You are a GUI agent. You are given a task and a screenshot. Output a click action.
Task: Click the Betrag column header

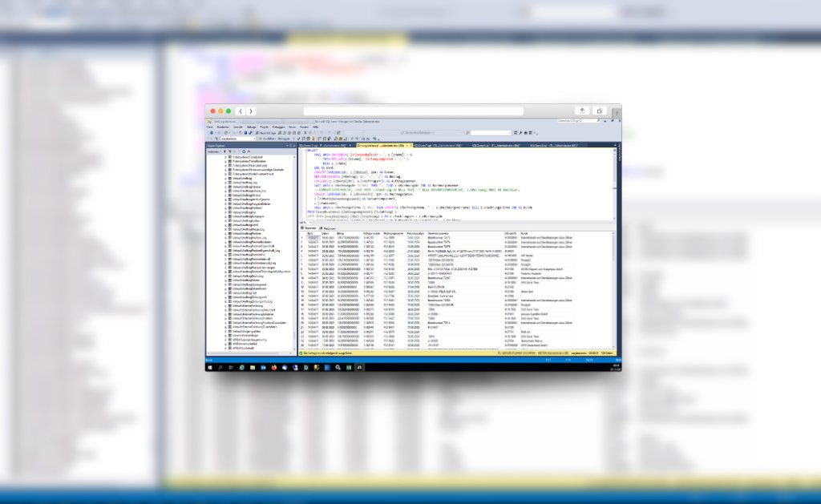click(x=340, y=233)
